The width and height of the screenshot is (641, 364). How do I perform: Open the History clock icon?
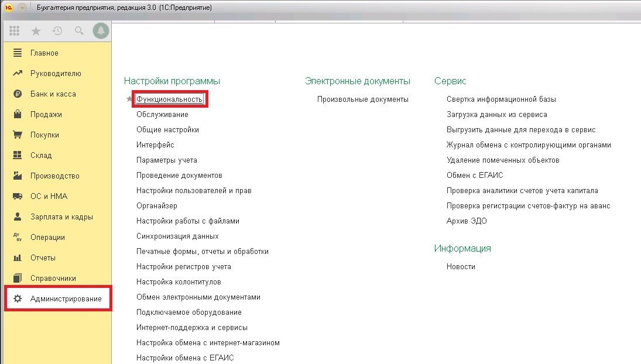[57, 31]
